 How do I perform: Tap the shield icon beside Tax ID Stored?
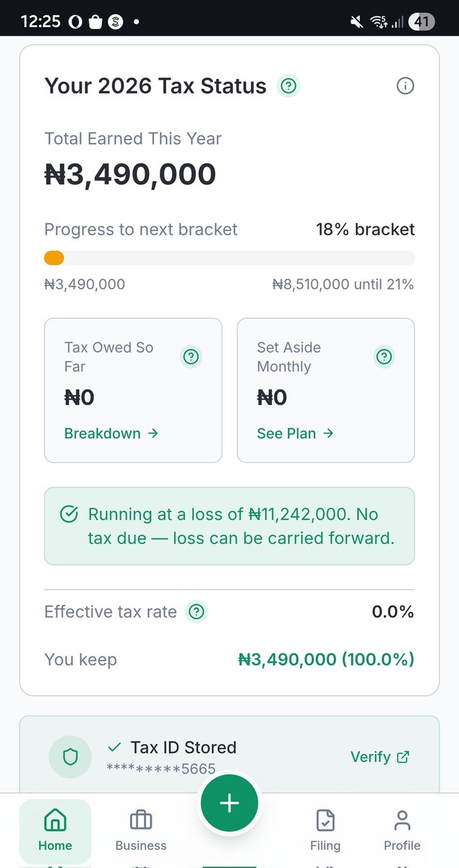coord(70,757)
